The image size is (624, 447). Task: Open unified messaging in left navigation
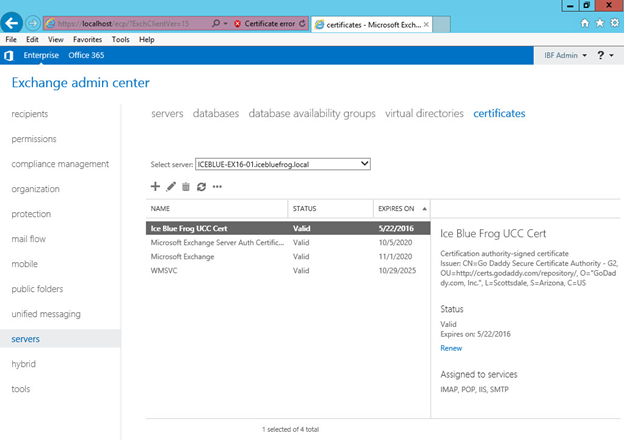(46, 314)
